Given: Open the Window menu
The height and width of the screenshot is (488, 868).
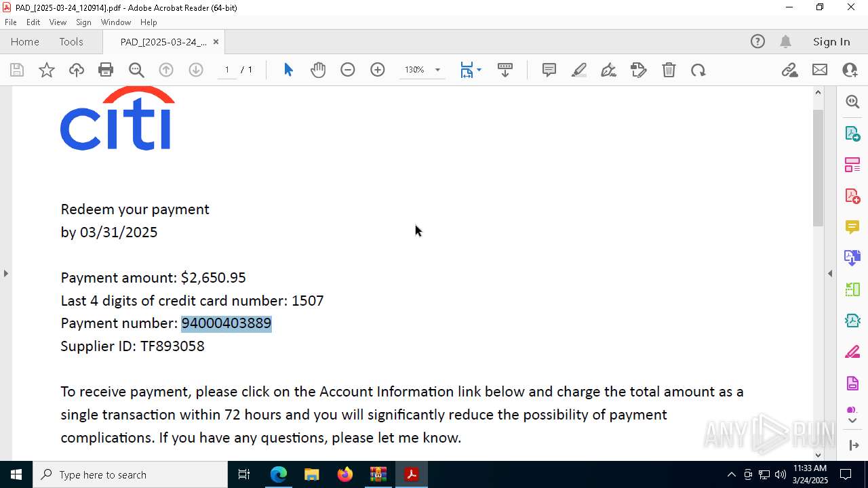Looking at the screenshot, I should (x=116, y=22).
